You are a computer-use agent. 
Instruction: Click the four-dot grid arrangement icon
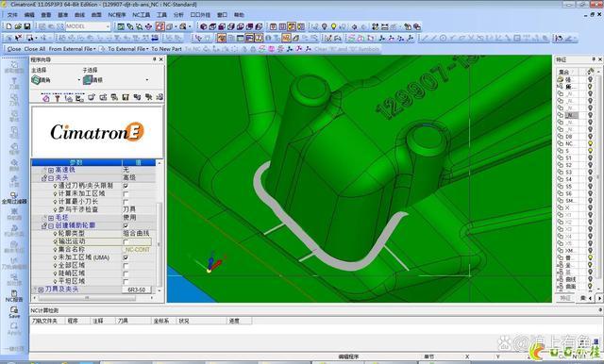375,26
